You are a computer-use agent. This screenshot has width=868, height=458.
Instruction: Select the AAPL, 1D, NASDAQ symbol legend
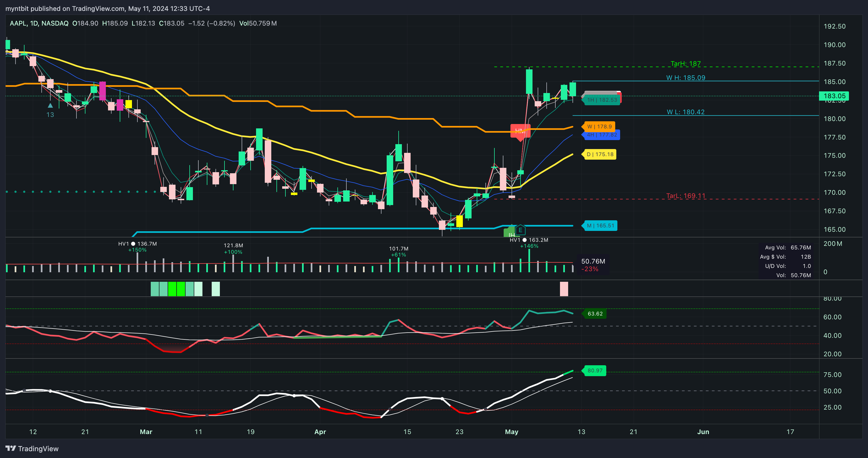pos(39,23)
